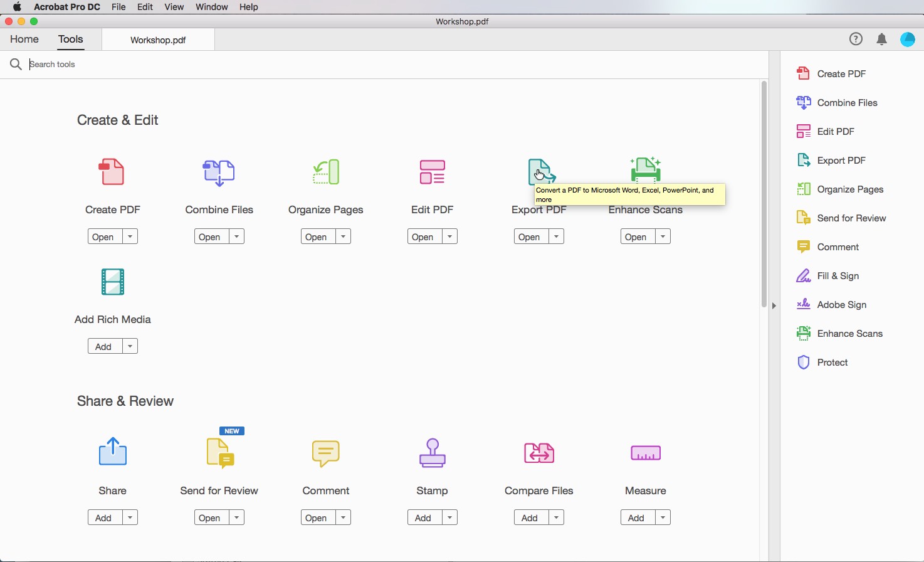924x562 pixels.
Task: Open the help question mark icon
Action: pos(856,40)
